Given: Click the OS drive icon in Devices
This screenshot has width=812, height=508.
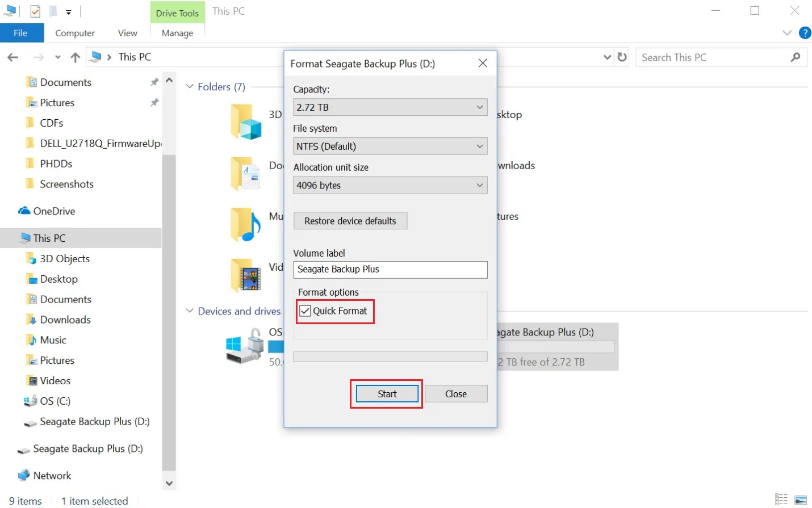Looking at the screenshot, I should [245, 346].
